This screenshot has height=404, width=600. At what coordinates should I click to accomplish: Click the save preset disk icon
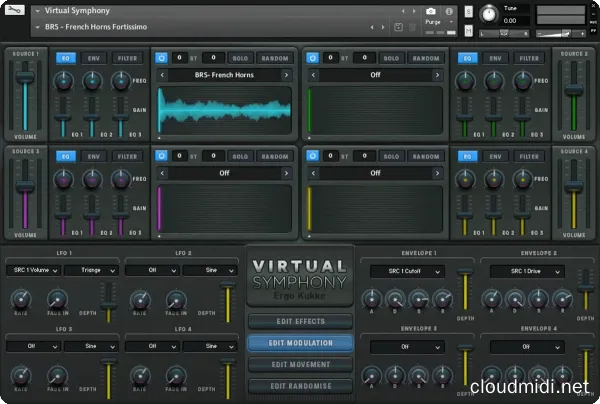(398, 27)
